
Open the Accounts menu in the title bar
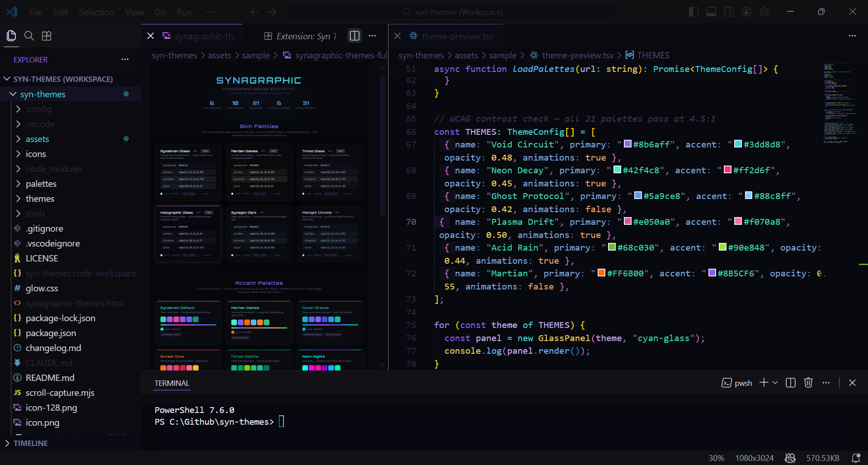tap(747, 12)
